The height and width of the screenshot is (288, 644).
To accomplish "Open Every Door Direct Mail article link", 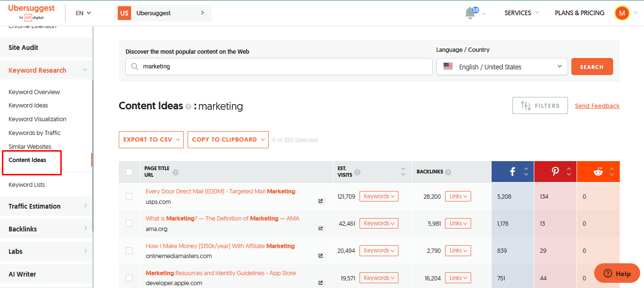I will (x=220, y=192).
